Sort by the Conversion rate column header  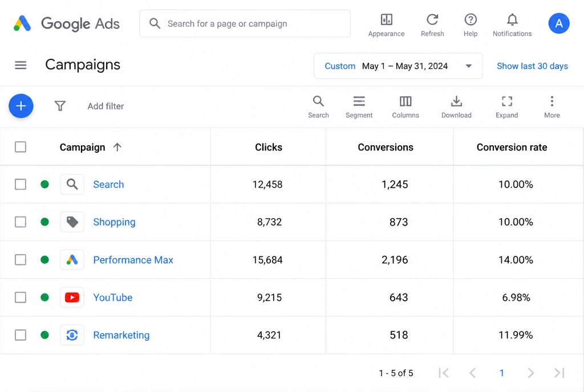click(x=512, y=147)
